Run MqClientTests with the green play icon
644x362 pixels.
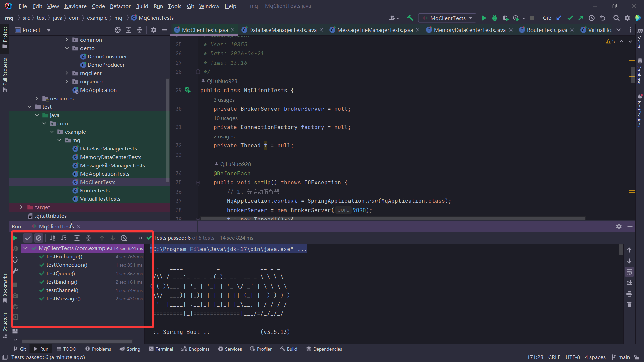tap(484, 18)
